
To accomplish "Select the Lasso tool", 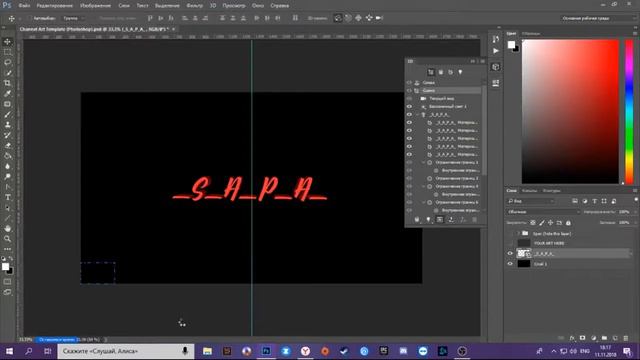I will pos(7,62).
